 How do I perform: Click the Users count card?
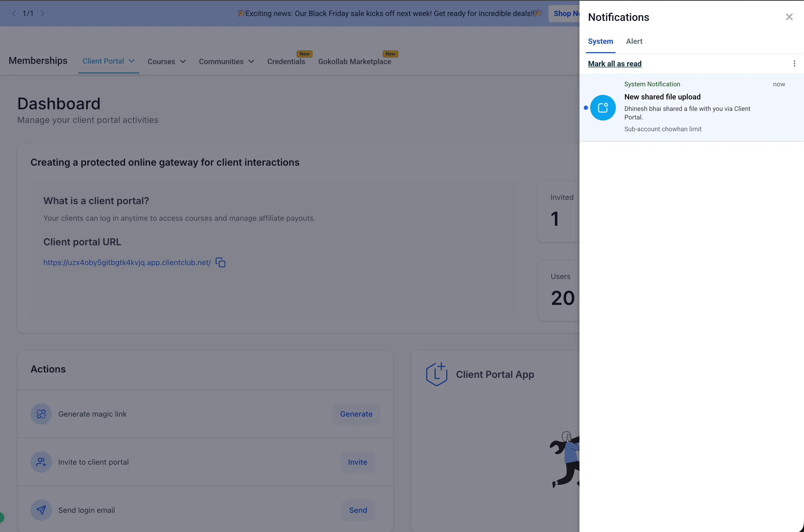pos(559,290)
